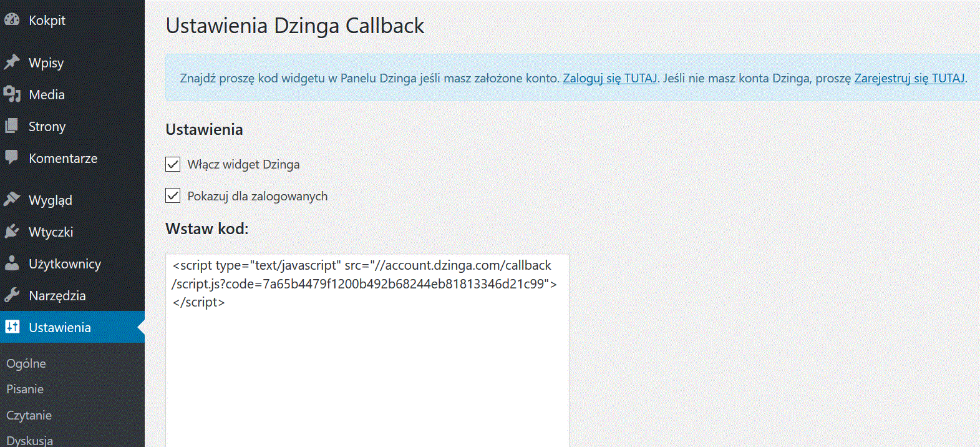Open the Pisanie settings submenu item
This screenshot has height=447, width=980.
pos(25,389)
